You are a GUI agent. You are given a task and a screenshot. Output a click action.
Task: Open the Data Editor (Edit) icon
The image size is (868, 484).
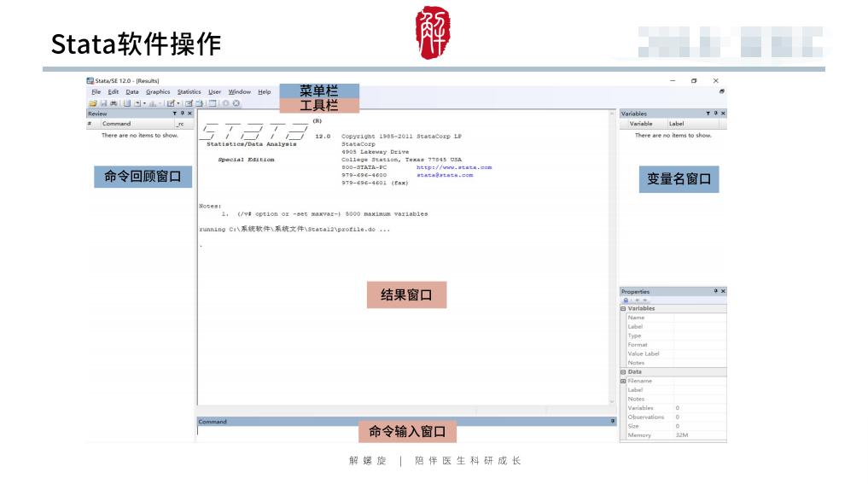pos(189,103)
